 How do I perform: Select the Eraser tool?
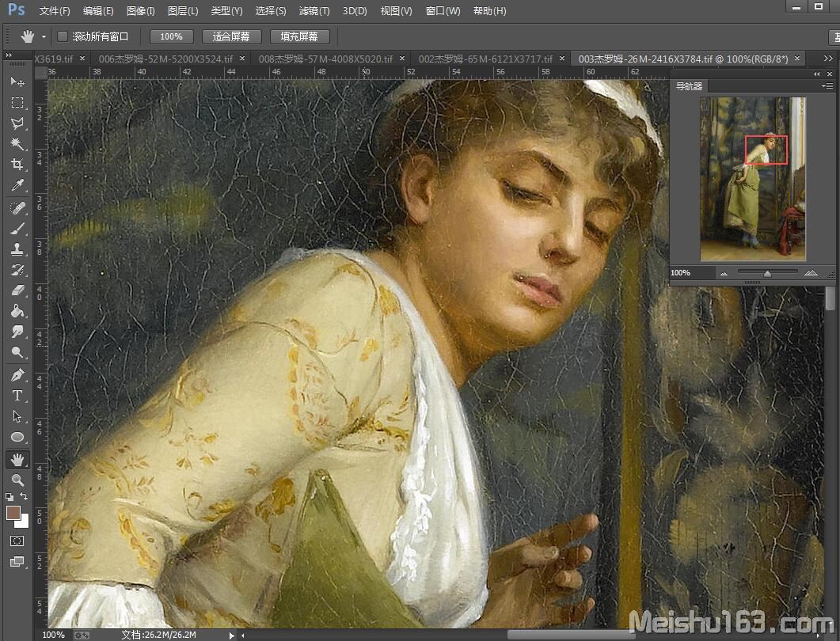point(17,290)
